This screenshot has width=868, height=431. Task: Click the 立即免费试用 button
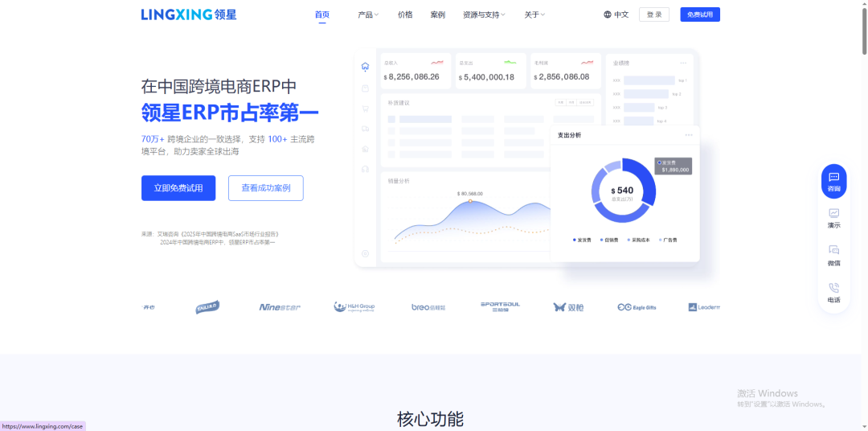click(178, 188)
